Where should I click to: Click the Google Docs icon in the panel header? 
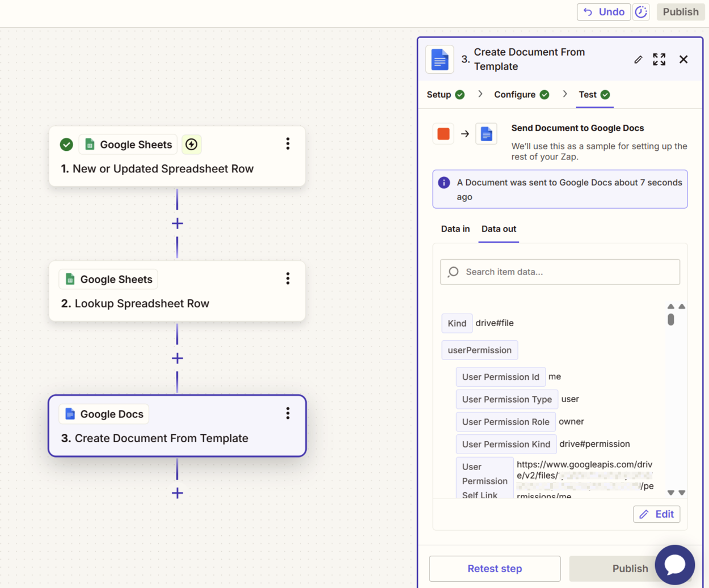pos(440,60)
